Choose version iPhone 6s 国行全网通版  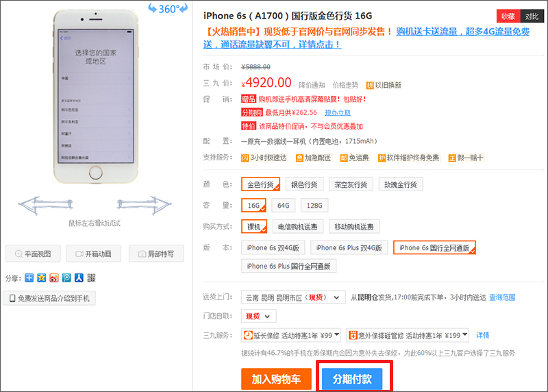click(x=434, y=247)
